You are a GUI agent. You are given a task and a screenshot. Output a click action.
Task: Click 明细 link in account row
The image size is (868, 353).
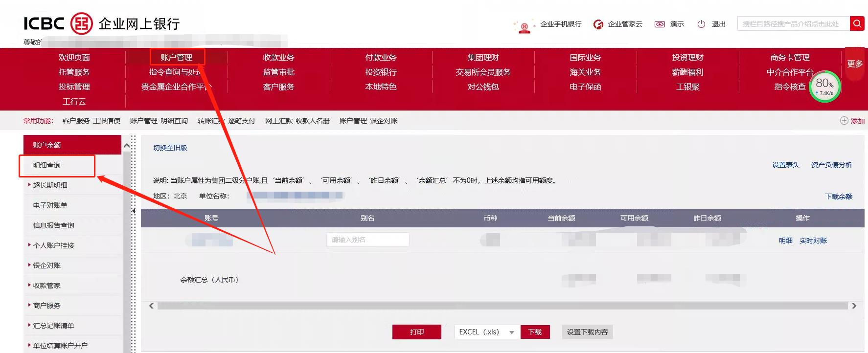point(786,241)
